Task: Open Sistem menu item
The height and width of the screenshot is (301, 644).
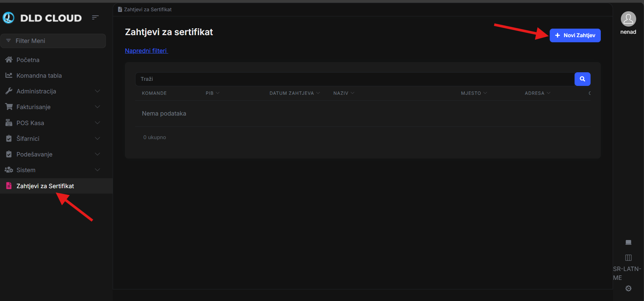Action: [56, 170]
